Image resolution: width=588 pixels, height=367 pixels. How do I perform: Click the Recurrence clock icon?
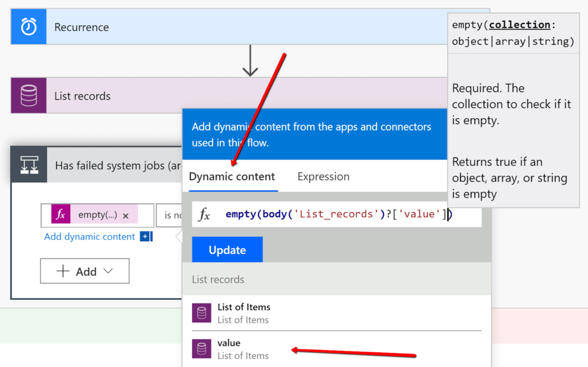[28, 27]
